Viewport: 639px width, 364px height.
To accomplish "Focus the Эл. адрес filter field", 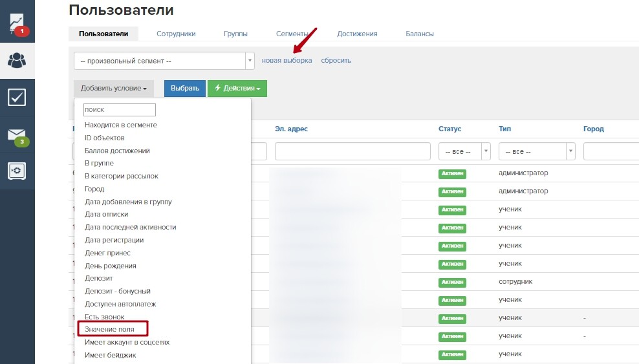I will click(352, 151).
